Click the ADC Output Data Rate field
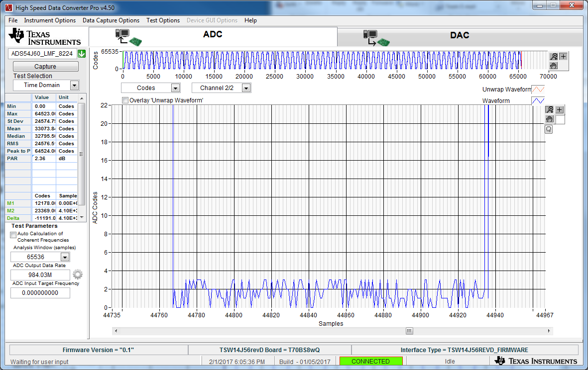 click(40, 275)
